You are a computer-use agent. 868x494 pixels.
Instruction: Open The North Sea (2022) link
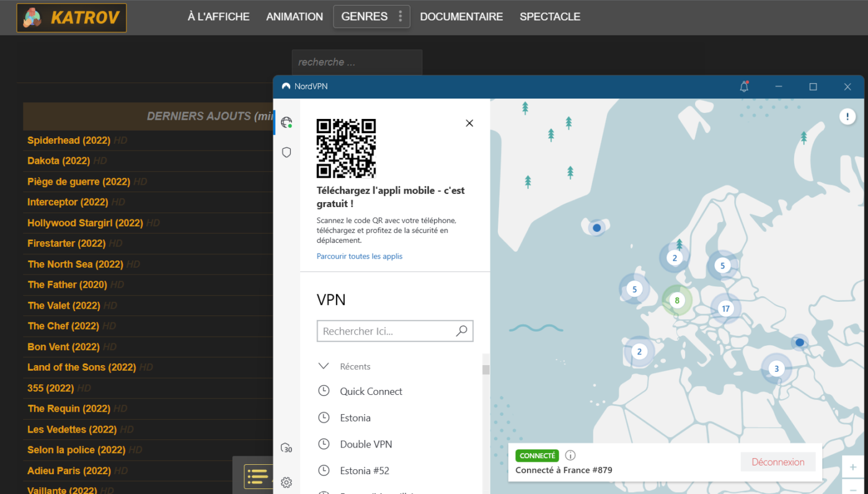coord(75,264)
